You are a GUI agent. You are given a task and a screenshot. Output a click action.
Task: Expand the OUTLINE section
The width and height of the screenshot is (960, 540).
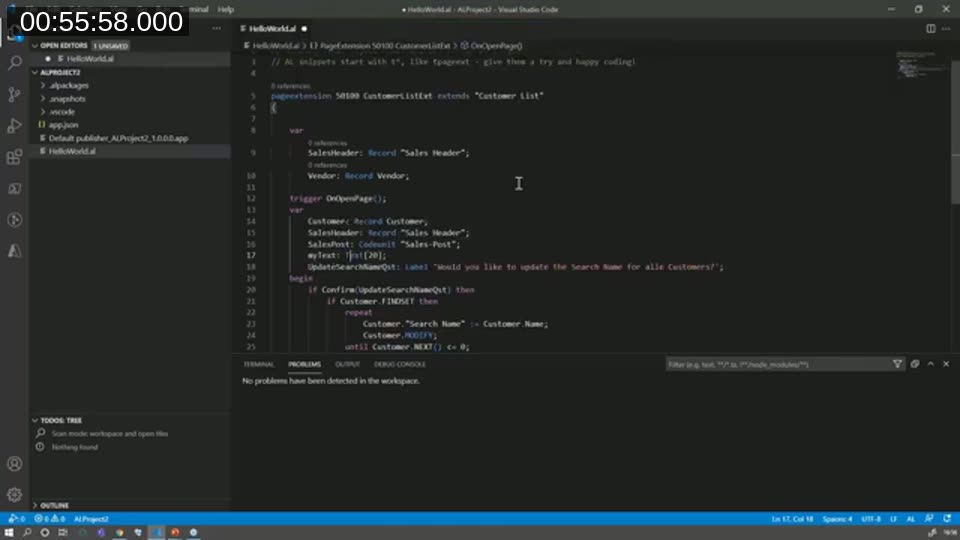pos(35,505)
